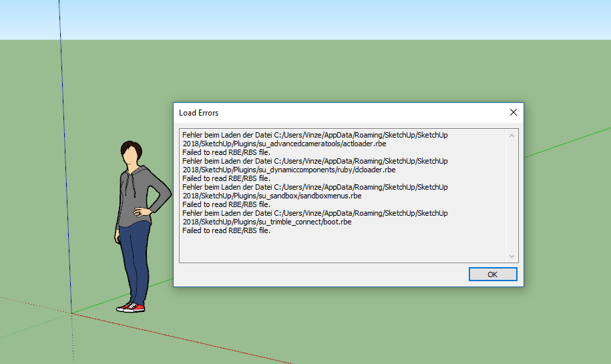611x364 pixels.
Task: Click the human figure's head
Action: tap(133, 154)
